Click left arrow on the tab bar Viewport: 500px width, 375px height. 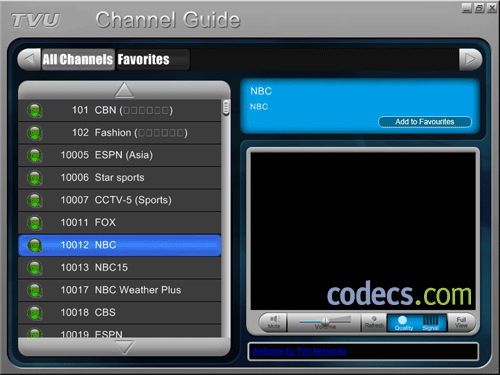tap(29, 59)
